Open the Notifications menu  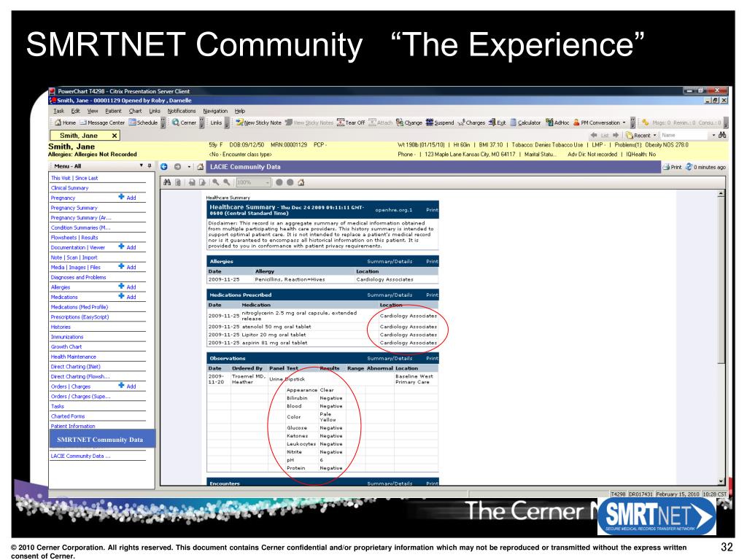point(181,111)
